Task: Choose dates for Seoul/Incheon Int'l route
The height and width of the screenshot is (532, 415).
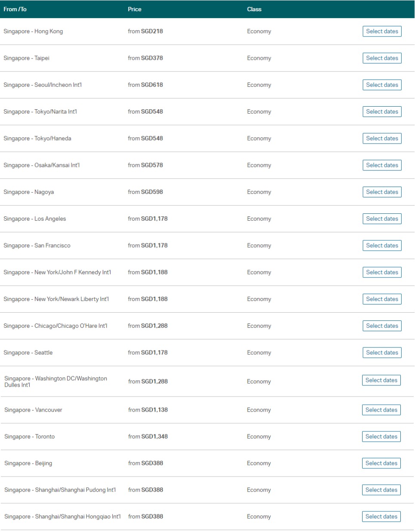Action: click(382, 85)
